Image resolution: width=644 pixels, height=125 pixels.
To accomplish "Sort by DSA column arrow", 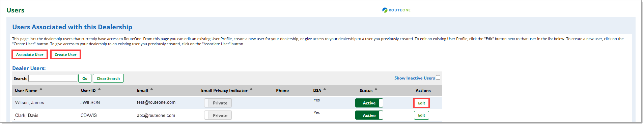I will pos(325,89).
